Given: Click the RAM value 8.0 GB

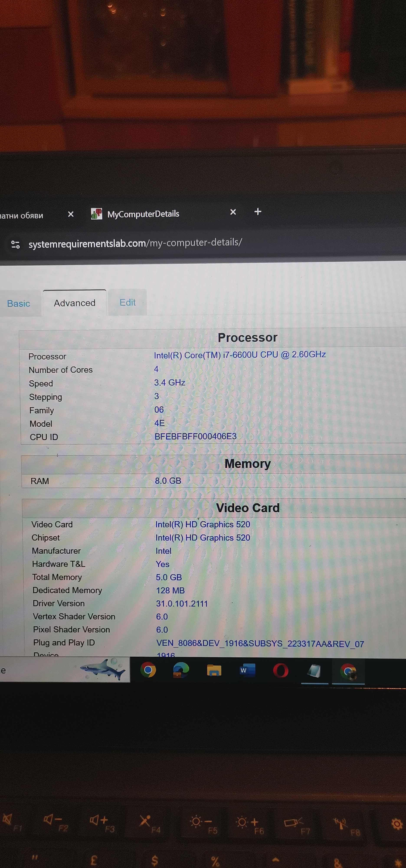Looking at the screenshot, I should coord(168,481).
